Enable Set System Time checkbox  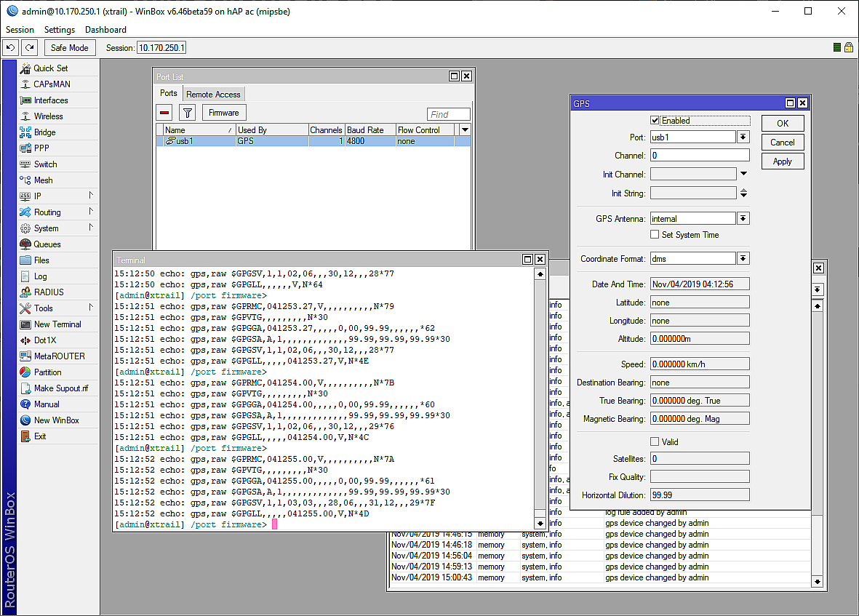click(x=655, y=234)
